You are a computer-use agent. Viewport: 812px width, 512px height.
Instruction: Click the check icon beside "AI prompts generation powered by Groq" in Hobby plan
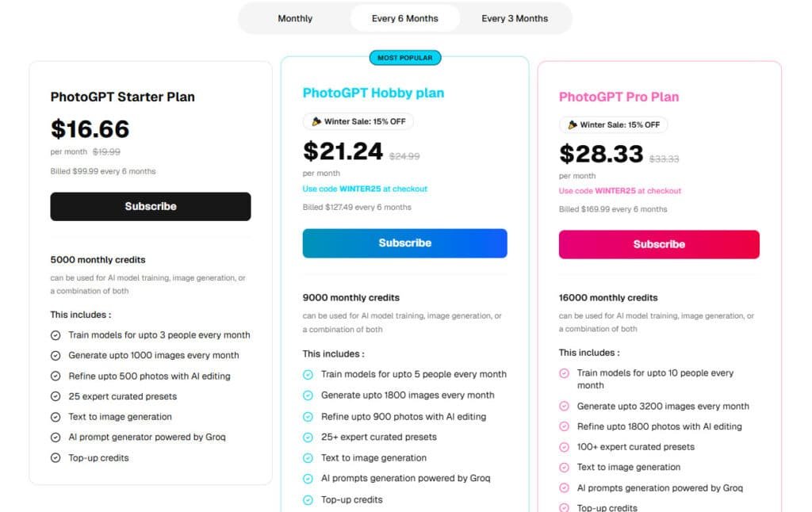308,479
